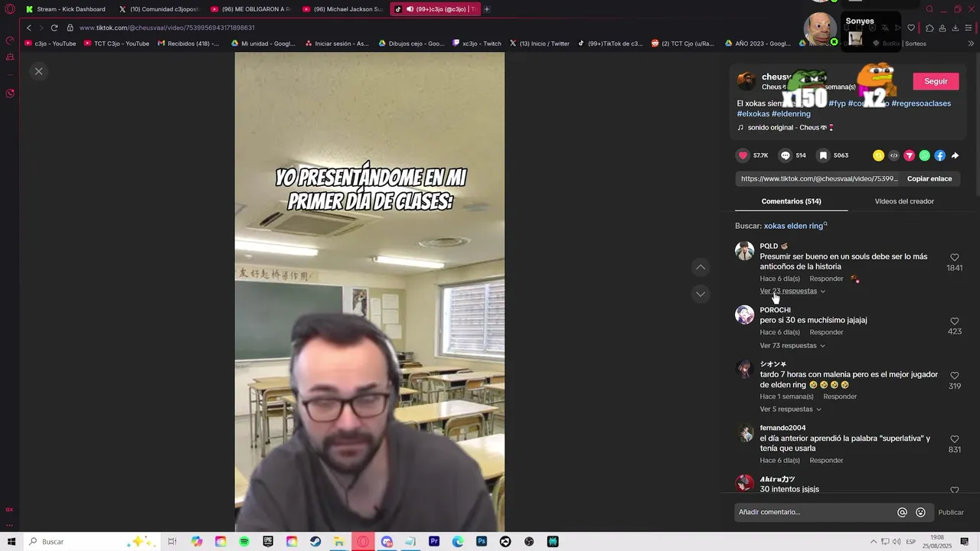Viewport: 980px width, 551px height.
Task: Open the xokas elden ring search link
Action: [795, 226]
